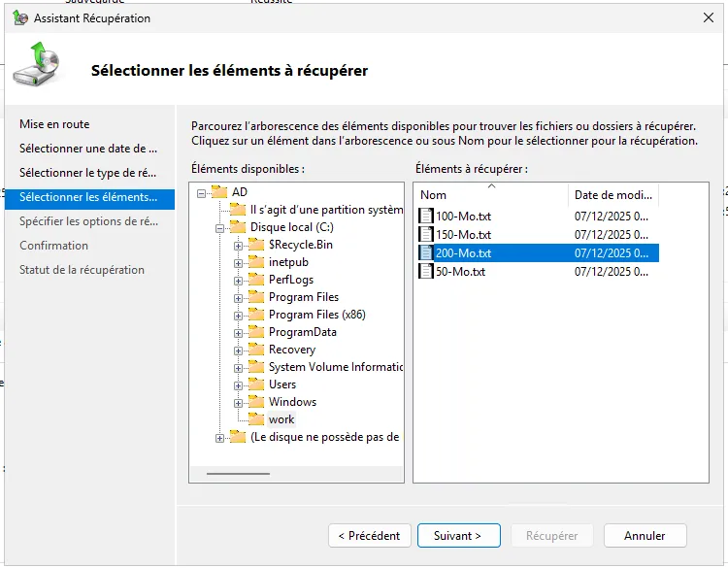The height and width of the screenshot is (568, 728).
Task: Click the 200-Mo.txt file icon
Action: tap(426, 253)
